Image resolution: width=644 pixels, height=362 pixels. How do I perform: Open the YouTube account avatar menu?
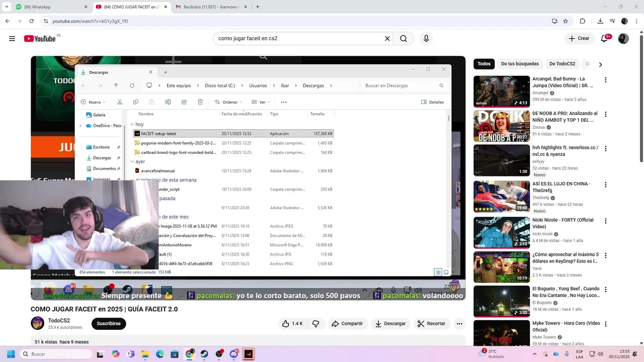[x=623, y=39]
